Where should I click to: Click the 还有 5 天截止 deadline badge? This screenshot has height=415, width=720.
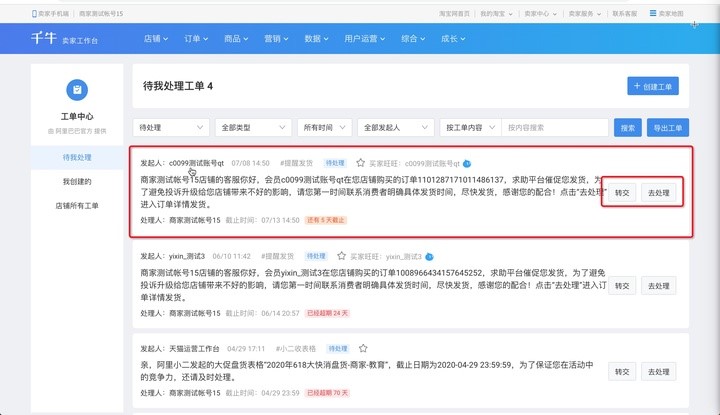pyautogui.click(x=326, y=220)
